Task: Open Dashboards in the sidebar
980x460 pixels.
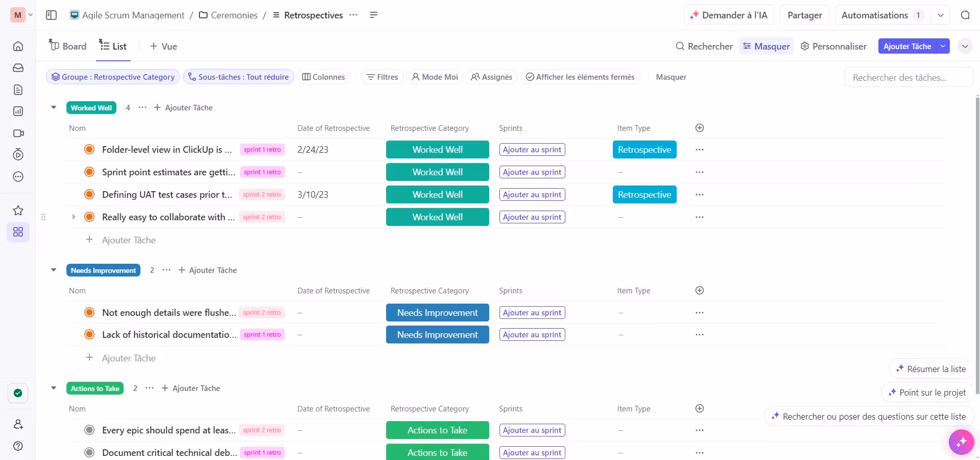Action: (x=18, y=111)
